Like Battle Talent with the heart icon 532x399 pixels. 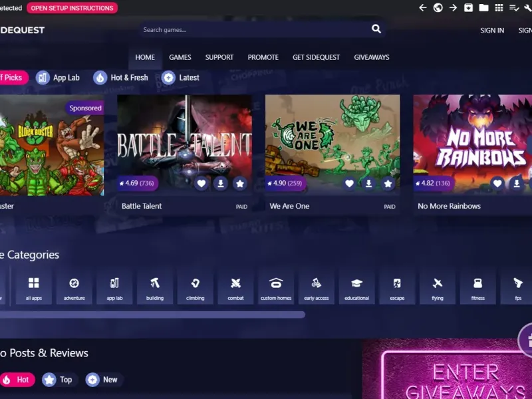click(201, 184)
